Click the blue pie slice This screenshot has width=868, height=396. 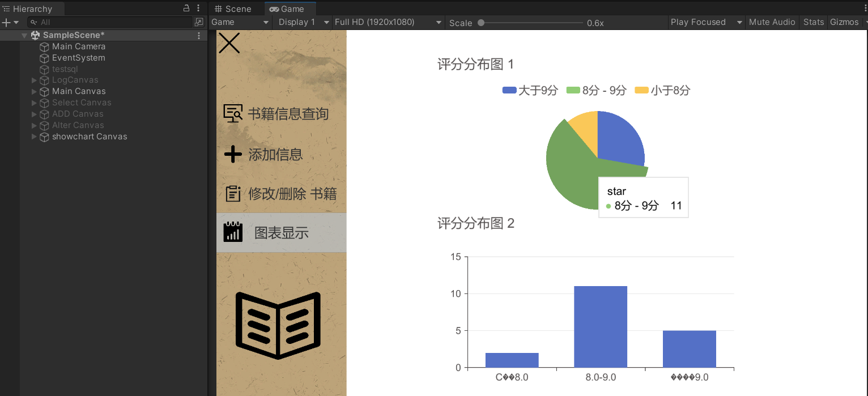click(x=622, y=139)
